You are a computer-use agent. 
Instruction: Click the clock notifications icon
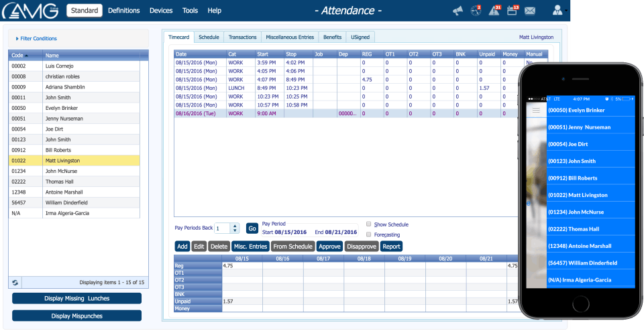click(x=476, y=11)
